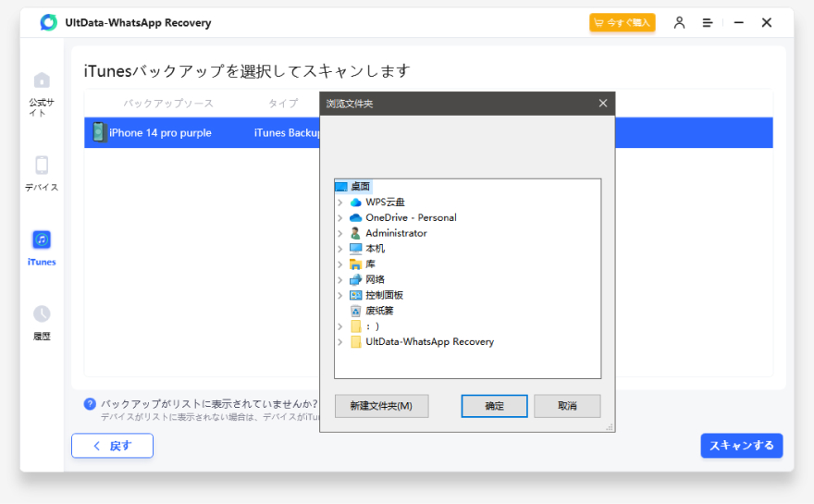Screen dimensions: 814x504
Task: Click the スキャンする scan button
Action: coord(741,446)
